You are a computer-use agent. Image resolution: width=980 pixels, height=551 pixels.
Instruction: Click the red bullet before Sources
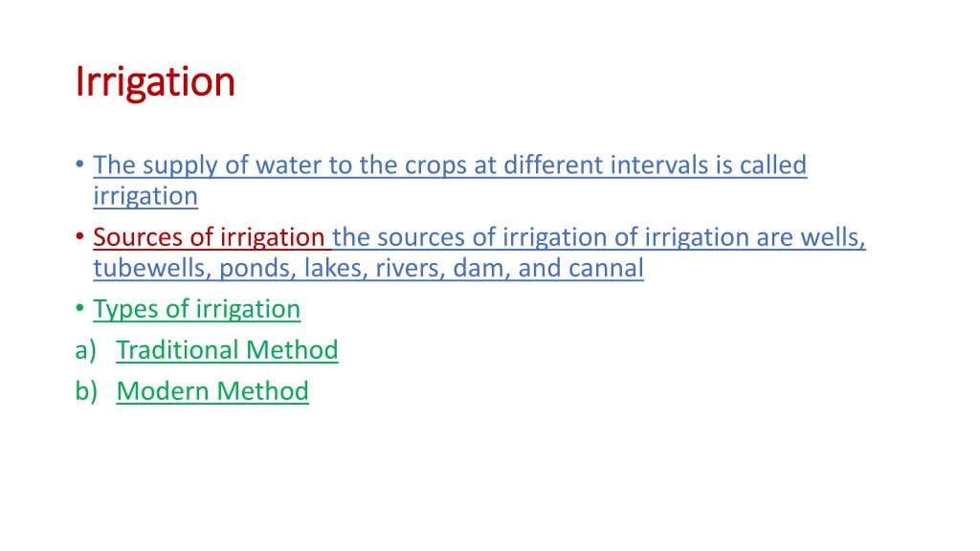79,236
